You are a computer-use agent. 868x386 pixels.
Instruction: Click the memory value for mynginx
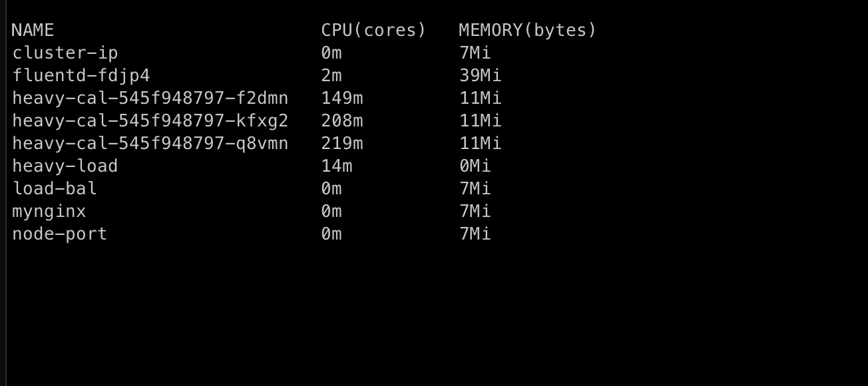pyautogui.click(x=475, y=212)
